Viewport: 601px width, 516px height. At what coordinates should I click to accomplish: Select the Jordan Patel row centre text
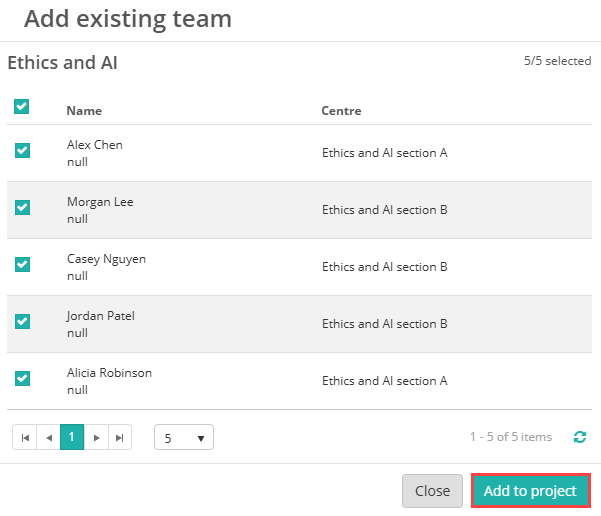(384, 324)
